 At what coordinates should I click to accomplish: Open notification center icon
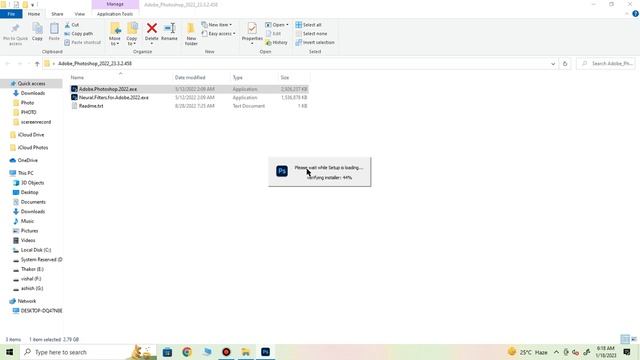pyautogui.click(x=627, y=352)
